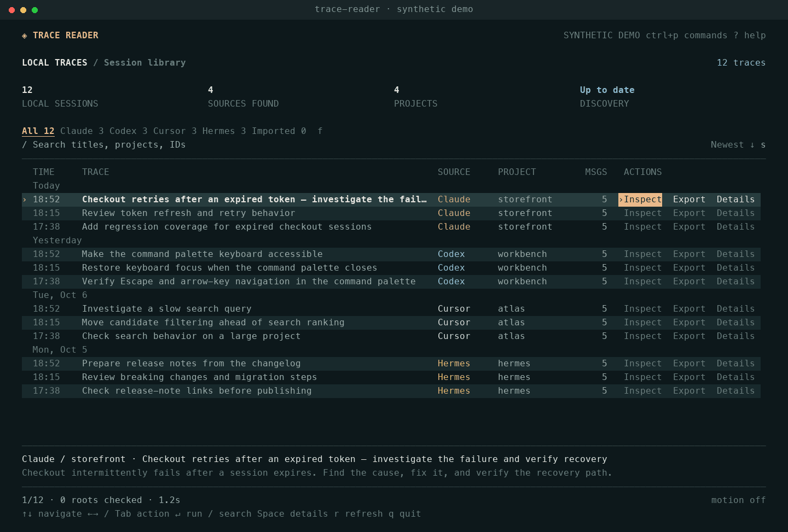
Task: Toggle the motion off setting
Action: tap(739, 500)
